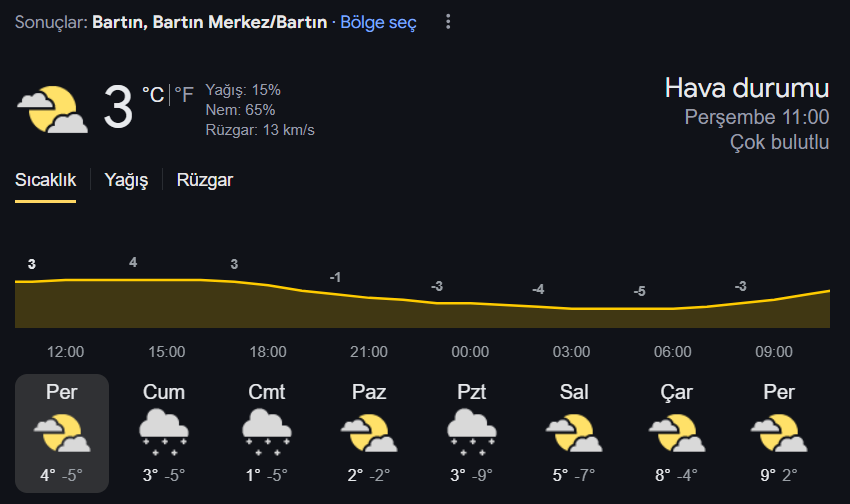The width and height of the screenshot is (850, 504).
Task: Click the 03:00 time label on chart
Action: 571,352
